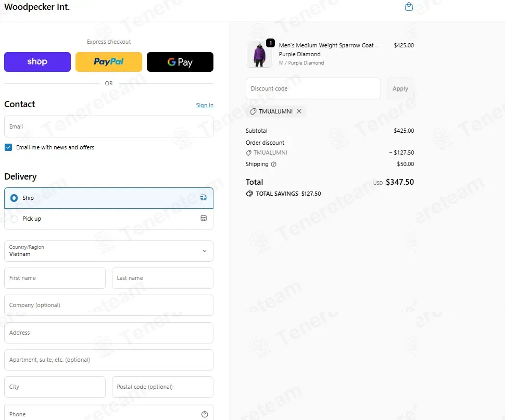Focus the Discount code field

click(313, 88)
